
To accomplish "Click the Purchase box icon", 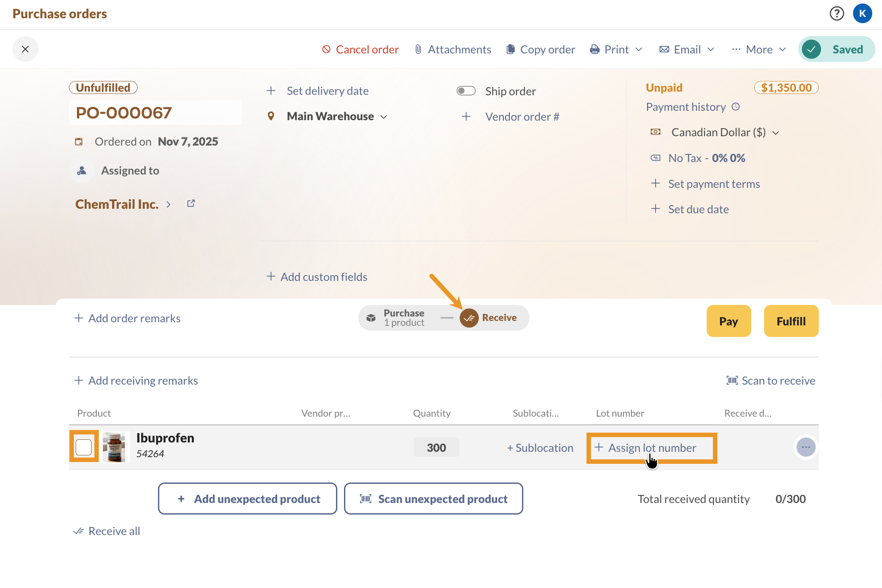I will click(371, 318).
